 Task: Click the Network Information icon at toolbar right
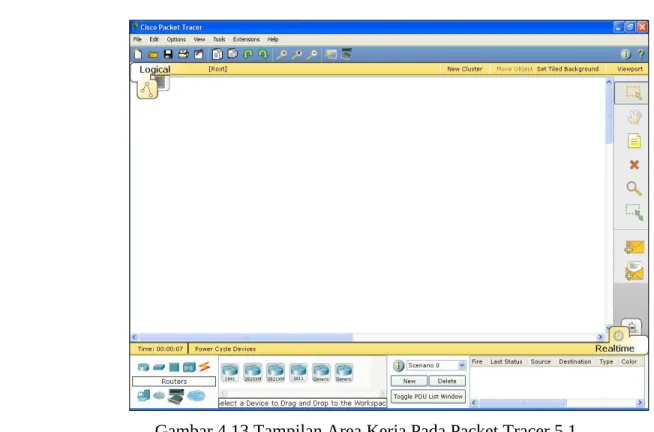pos(625,54)
